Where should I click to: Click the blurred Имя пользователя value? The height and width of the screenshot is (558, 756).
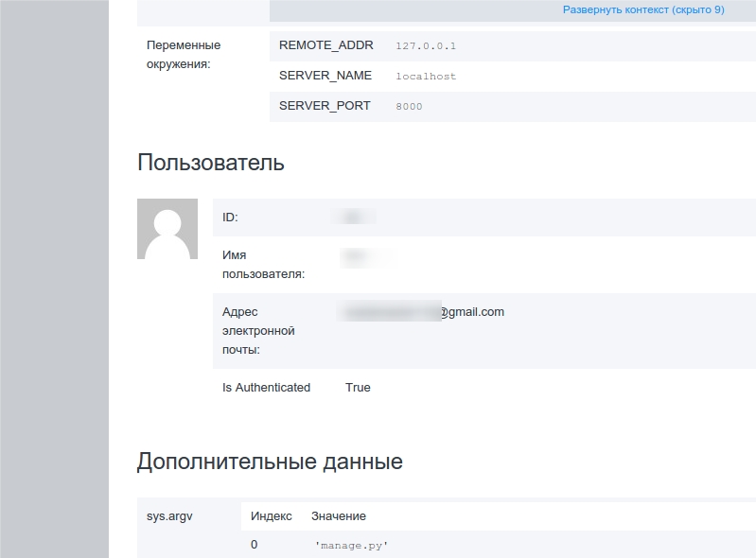pyautogui.click(x=365, y=255)
